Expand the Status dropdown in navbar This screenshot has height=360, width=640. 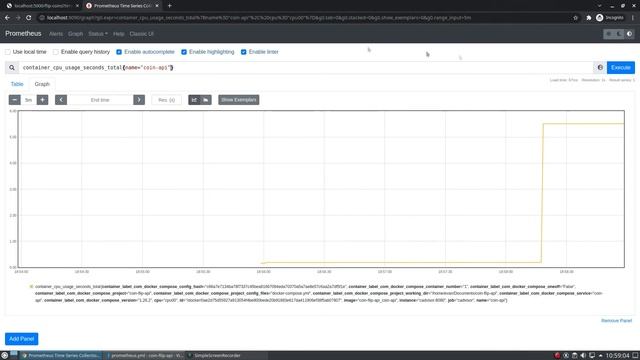pyautogui.click(x=98, y=34)
